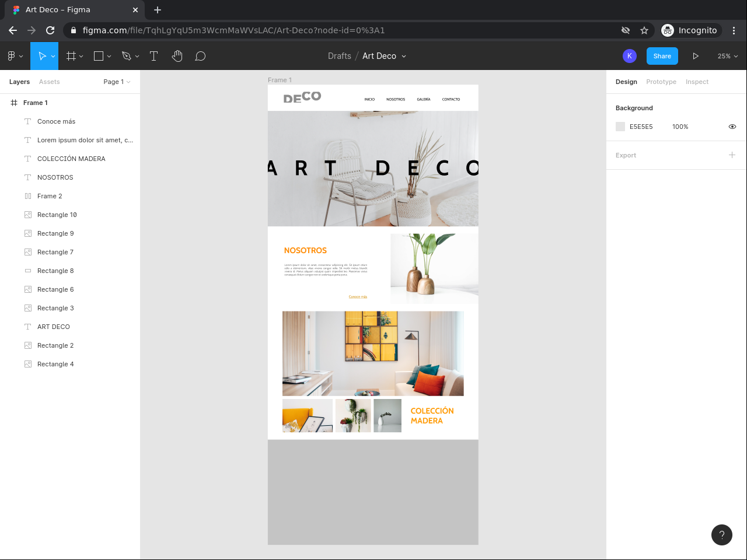This screenshot has height=560, width=747.
Task: Open the Art Deco file name dropdown
Action: coord(404,56)
